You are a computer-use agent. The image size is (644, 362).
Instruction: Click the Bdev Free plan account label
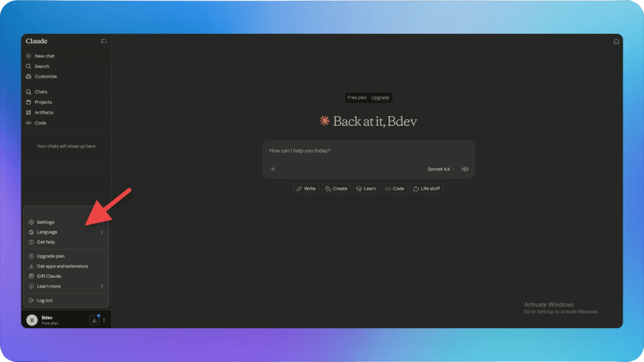[50, 320]
